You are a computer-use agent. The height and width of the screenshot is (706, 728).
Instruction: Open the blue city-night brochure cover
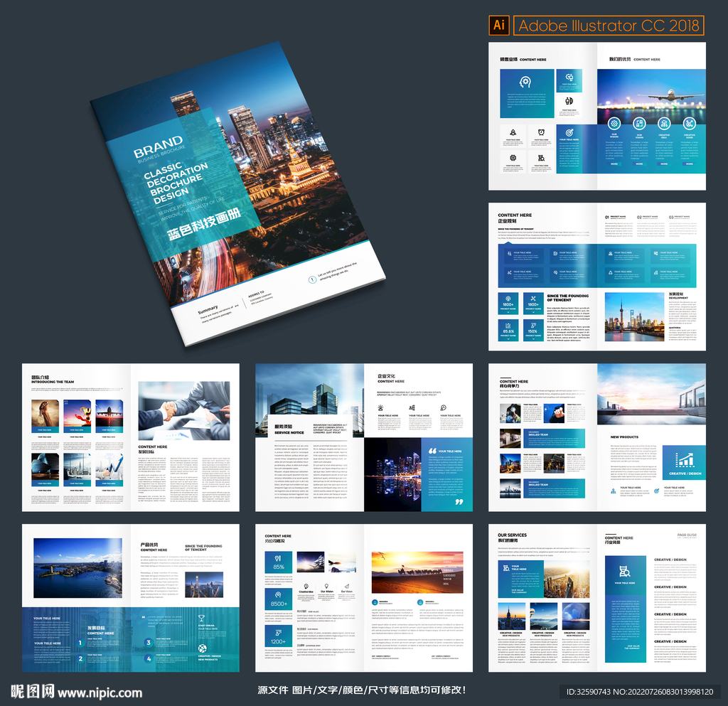point(237,193)
